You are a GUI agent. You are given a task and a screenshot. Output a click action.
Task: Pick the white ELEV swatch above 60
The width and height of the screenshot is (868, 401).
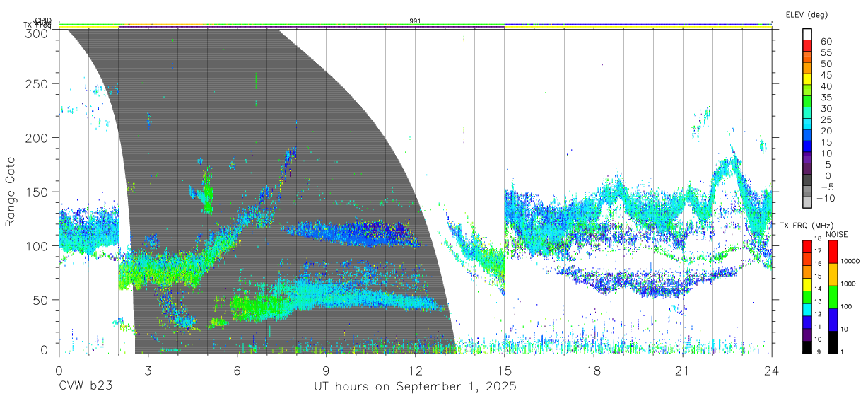pos(808,35)
